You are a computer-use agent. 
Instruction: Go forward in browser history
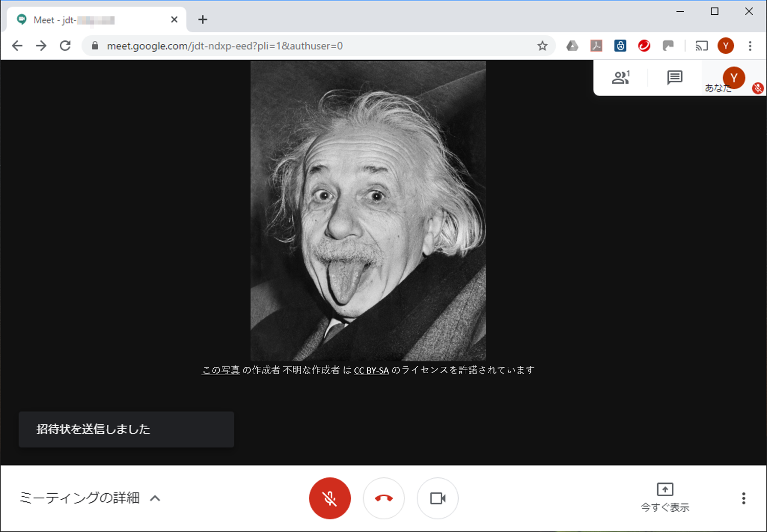(x=41, y=46)
